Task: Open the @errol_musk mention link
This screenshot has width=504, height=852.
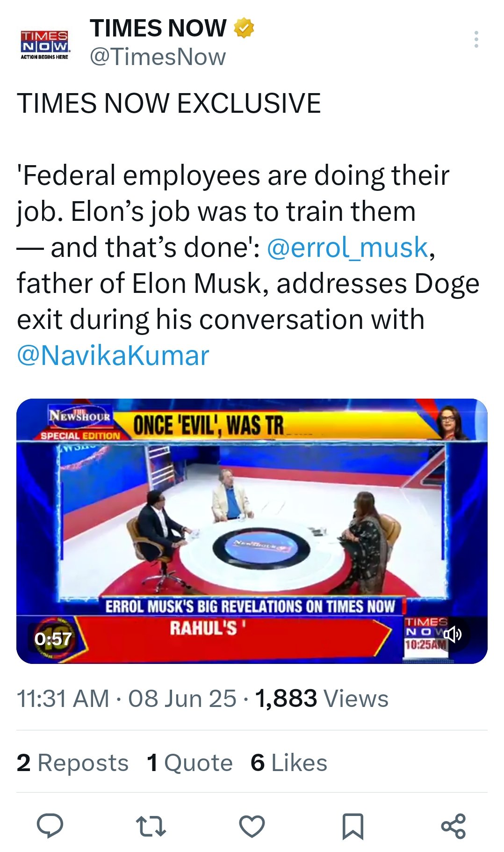Action: coord(347,247)
